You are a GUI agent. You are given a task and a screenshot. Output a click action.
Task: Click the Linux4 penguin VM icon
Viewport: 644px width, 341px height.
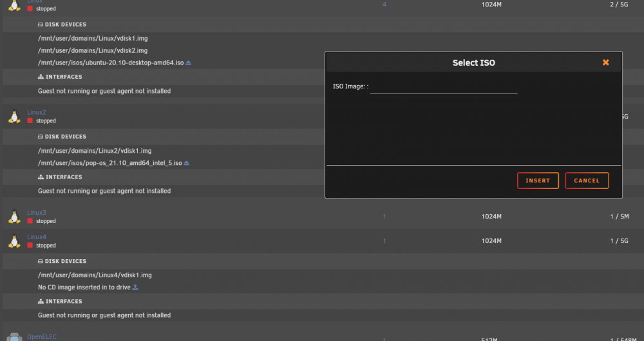click(x=14, y=241)
